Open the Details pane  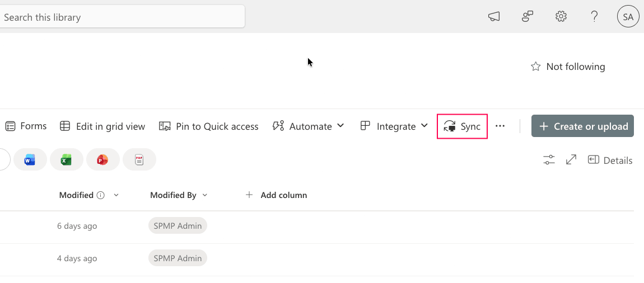(610, 161)
